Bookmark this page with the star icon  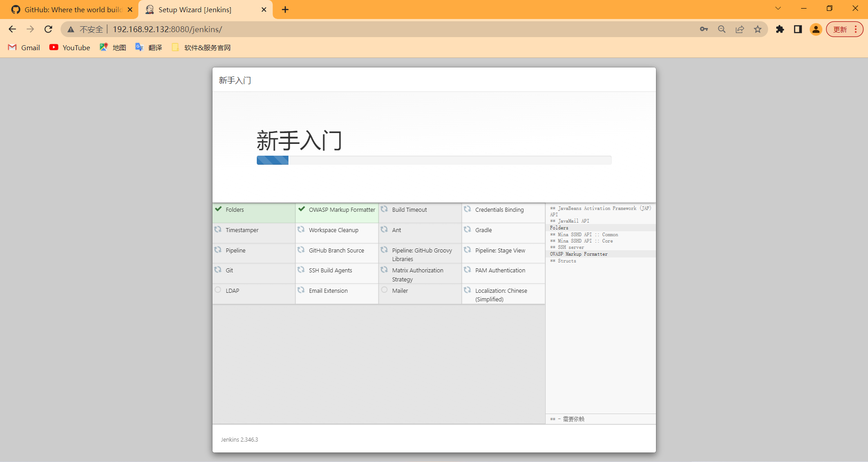758,29
